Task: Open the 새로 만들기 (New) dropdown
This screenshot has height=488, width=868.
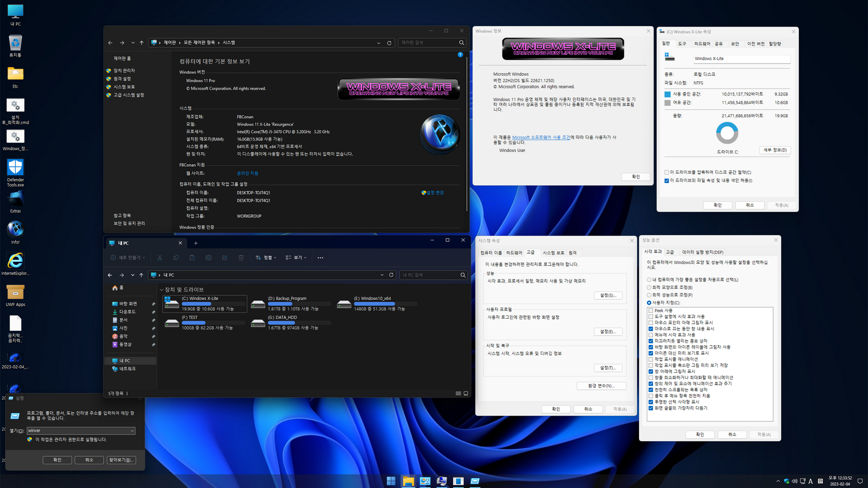Action: (x=128, y=258)
